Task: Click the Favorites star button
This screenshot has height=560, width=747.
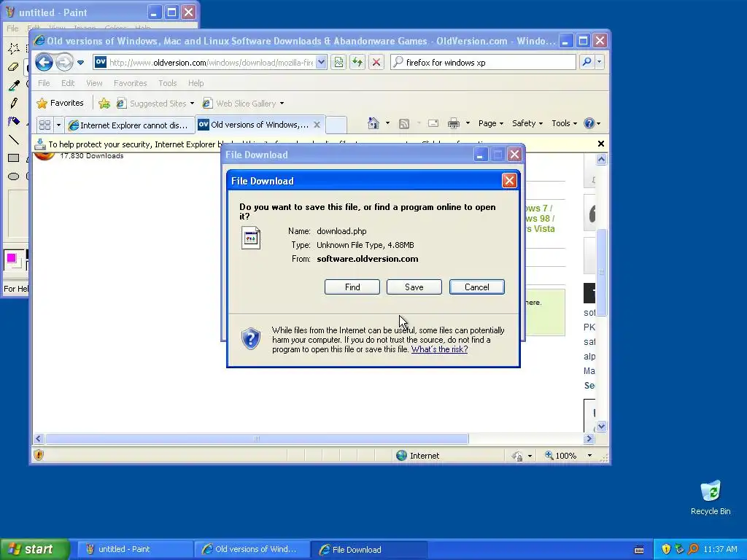Action: [x=60, y=103]
